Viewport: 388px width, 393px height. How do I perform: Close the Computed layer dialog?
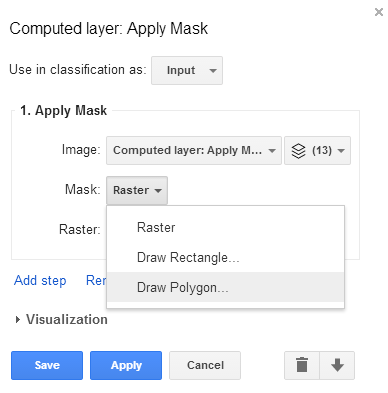[x=379, y=12]
